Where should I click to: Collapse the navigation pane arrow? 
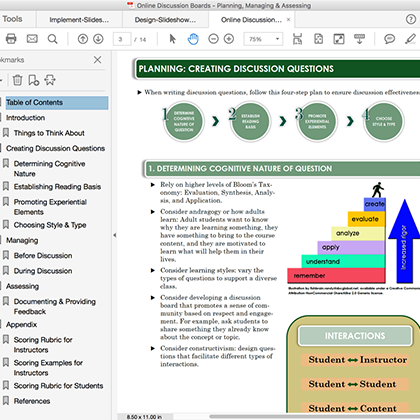tap(114, 235)
